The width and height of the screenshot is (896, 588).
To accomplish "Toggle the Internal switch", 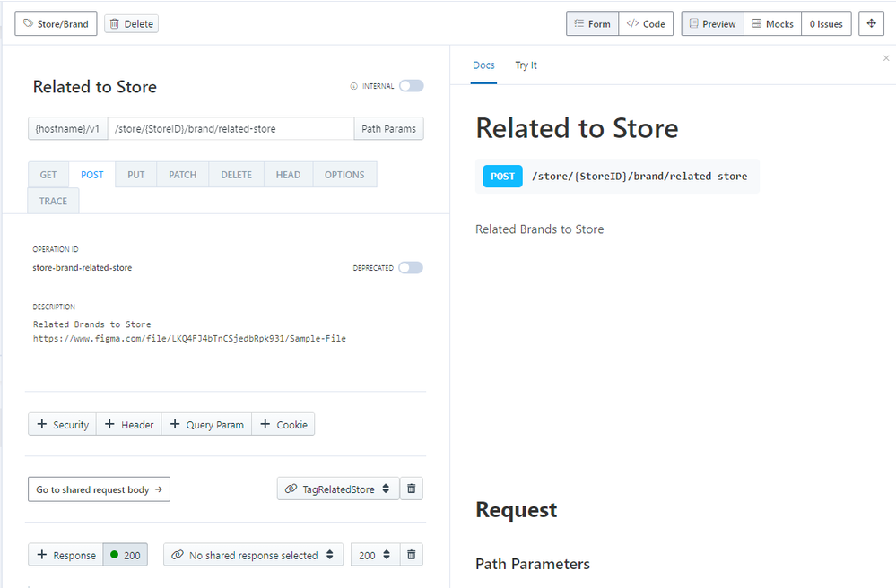I will pos(411,86).
